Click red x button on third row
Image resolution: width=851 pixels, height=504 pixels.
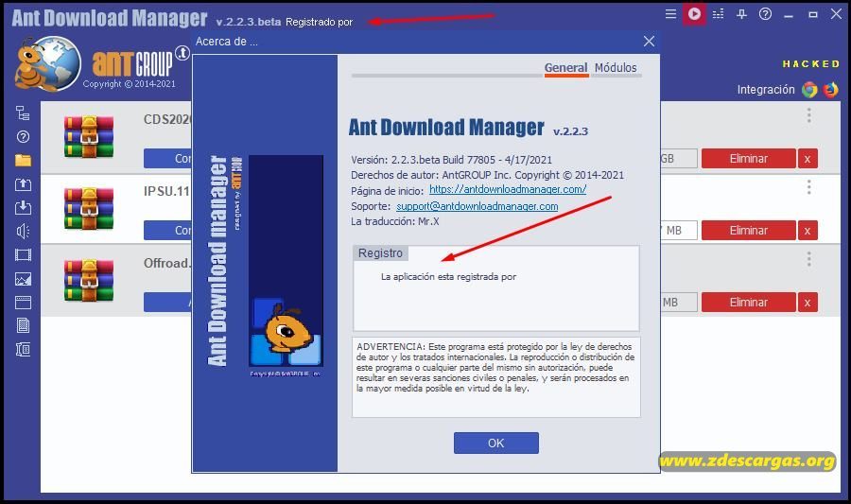pyautogui.click(x=808, y=303)
